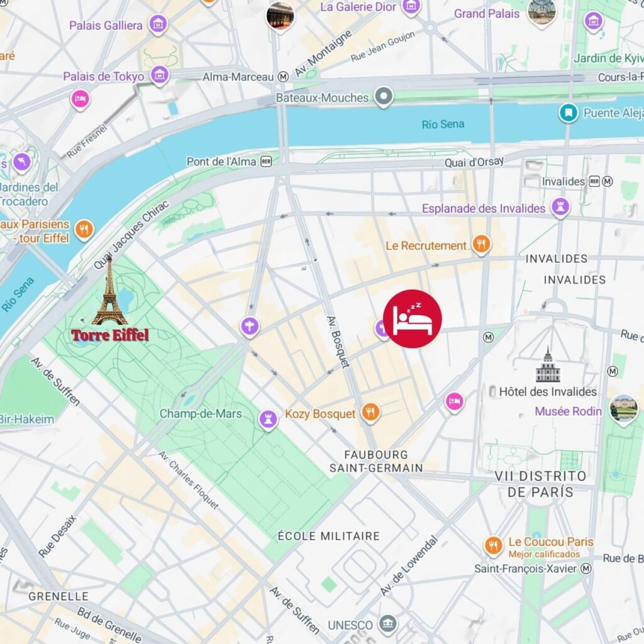Click the Champ-de-Mars monument pin
Viewport: 644px width, 644px height.
(268, 419)
